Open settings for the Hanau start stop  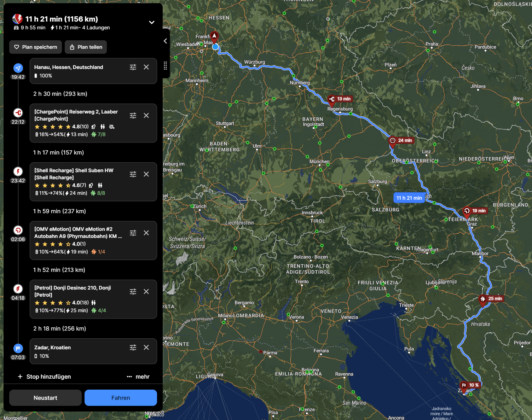[x=133, y=67]
